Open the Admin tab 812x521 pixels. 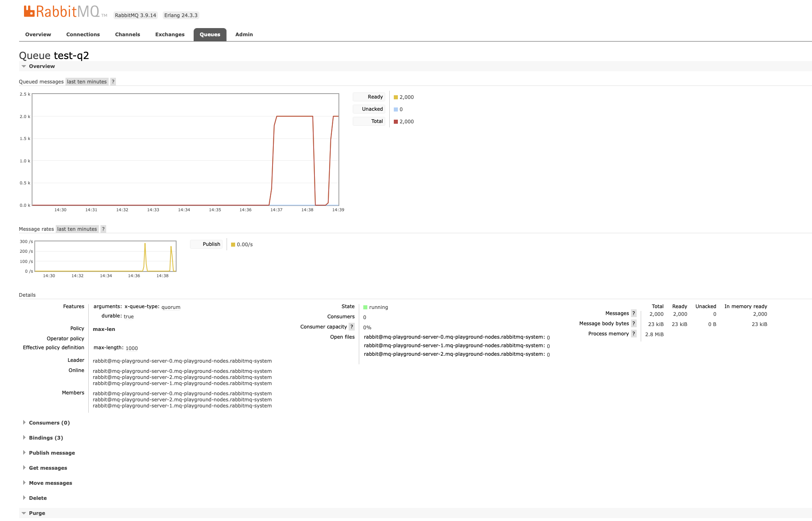tap(244, 35)
